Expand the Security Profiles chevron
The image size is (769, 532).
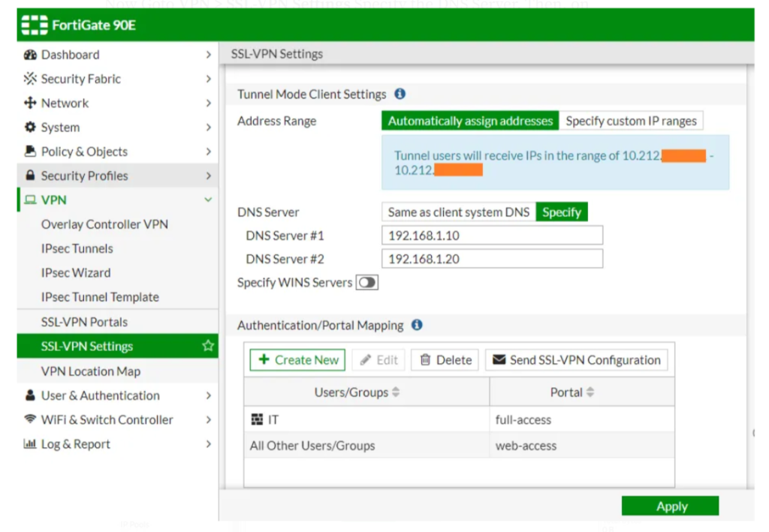(209, 176)
